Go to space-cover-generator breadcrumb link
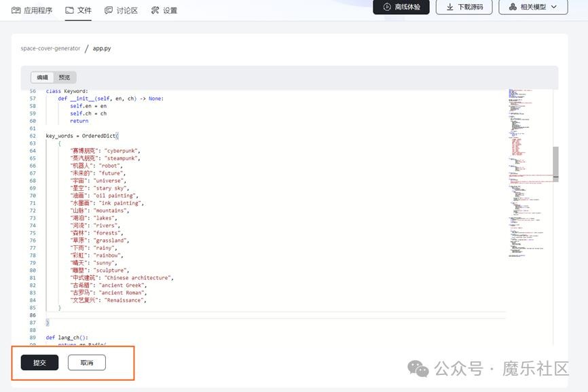 coord(50,49)
